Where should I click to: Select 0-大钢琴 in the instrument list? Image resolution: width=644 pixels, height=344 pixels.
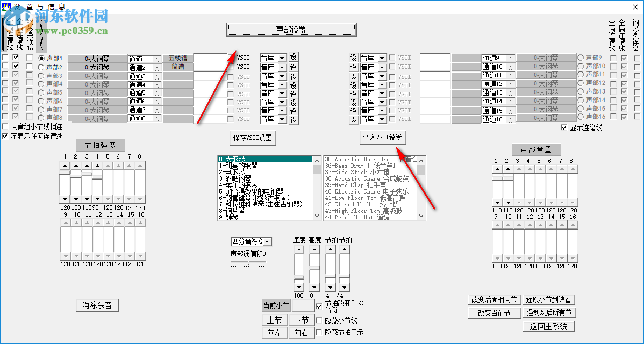266,159
